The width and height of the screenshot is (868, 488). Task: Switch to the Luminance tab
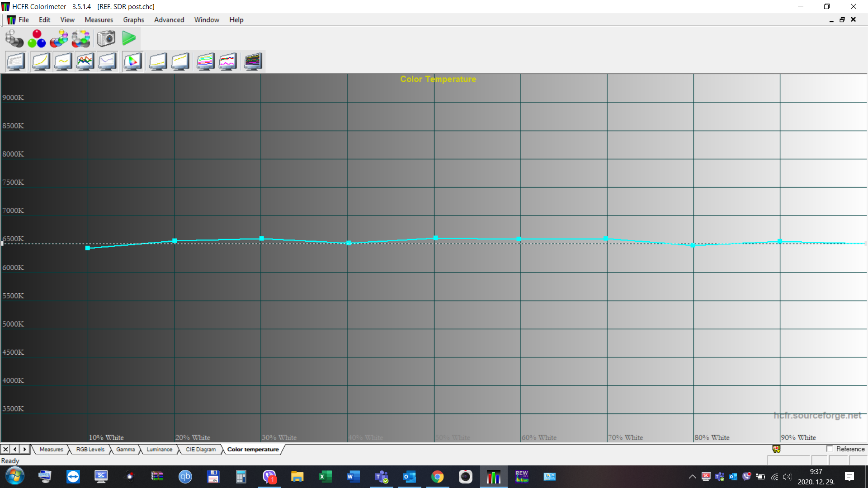pyautogui.click(x=160, y=449)
